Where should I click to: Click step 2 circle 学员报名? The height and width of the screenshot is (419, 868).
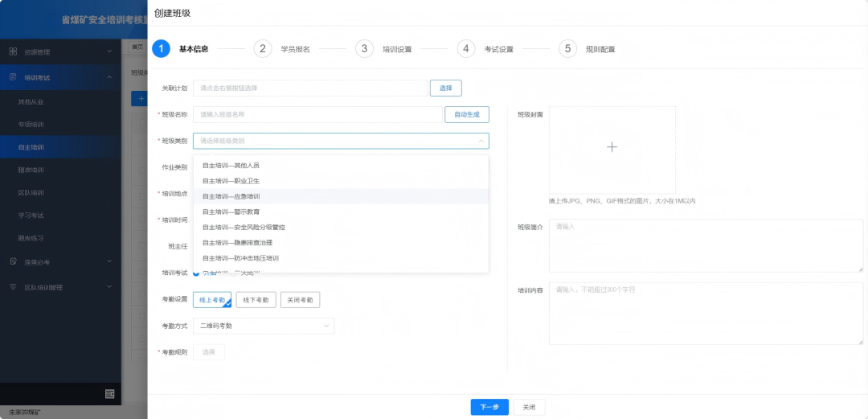point(262,49)
